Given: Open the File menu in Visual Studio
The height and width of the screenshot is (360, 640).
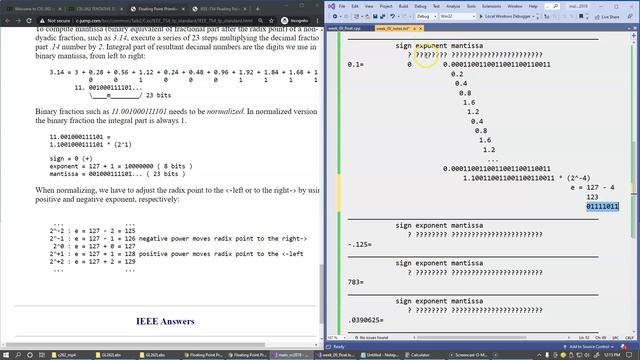Looking at the screenshot, I should [342, 6].
